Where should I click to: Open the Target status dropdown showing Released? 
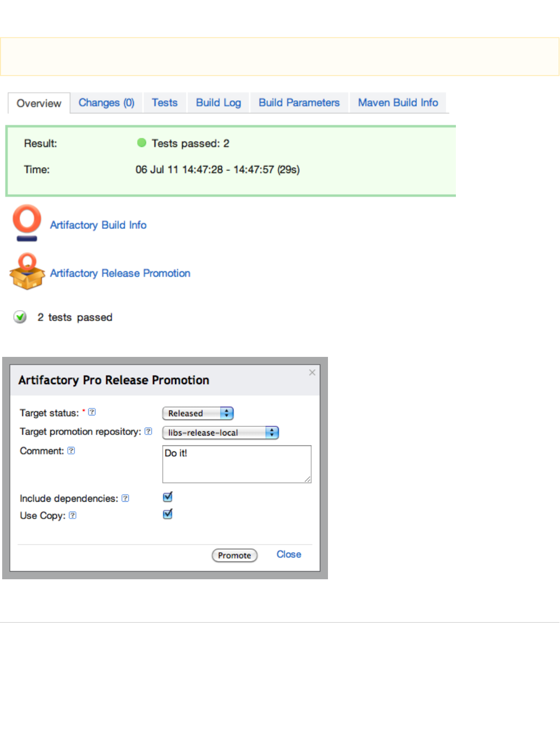pos(198,413)
